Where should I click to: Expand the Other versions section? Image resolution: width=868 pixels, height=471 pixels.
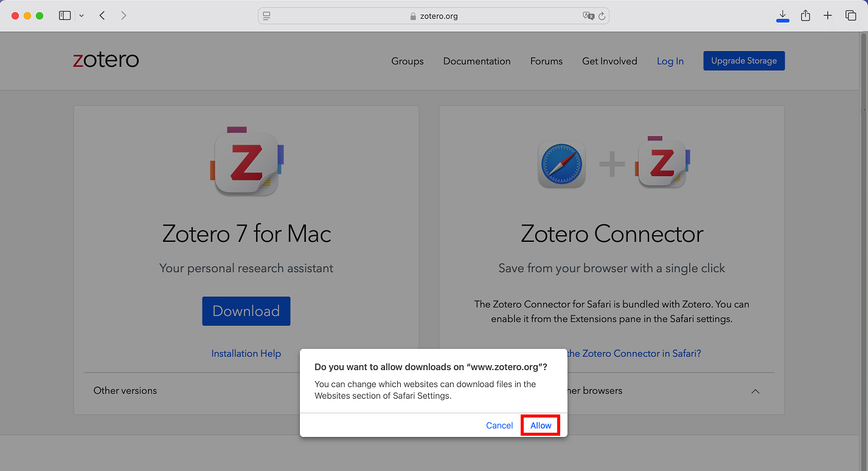[x=125, y=391]
